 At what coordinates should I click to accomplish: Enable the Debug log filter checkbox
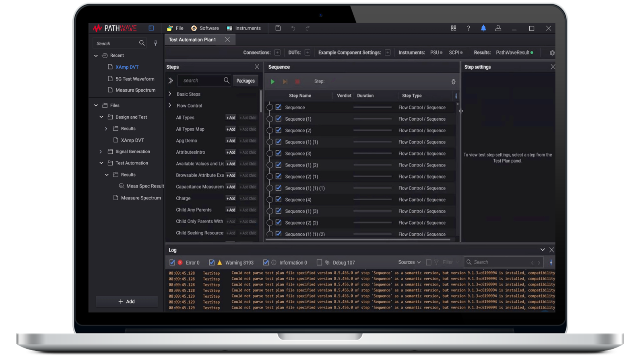(x=319, y=263)
